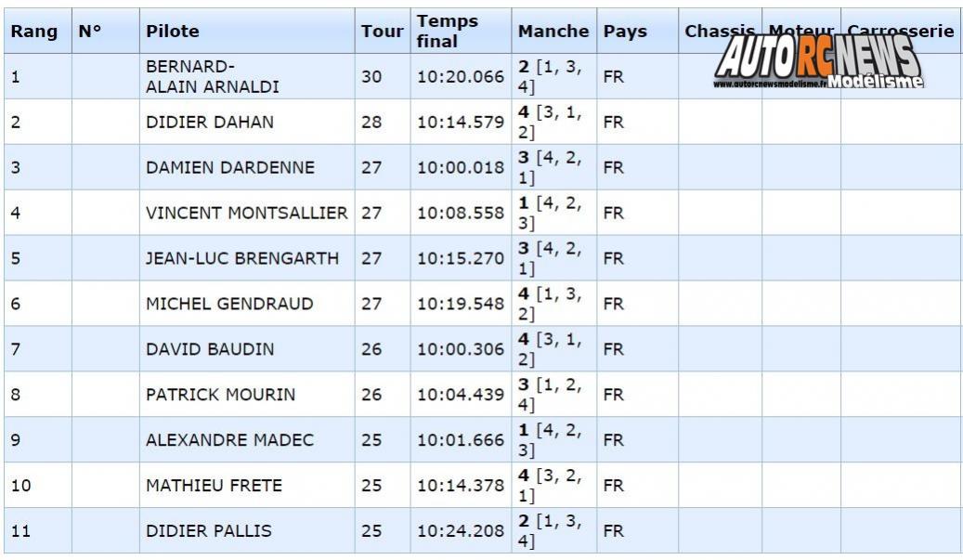Select JEAN-LUC BRENGARTH row name
Viewport: 963px width, 560px height.
[x=242, y=259]
